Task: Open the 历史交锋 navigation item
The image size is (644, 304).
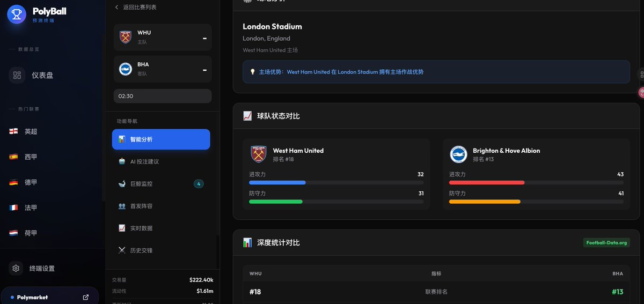Action: [x=161, y=250]
